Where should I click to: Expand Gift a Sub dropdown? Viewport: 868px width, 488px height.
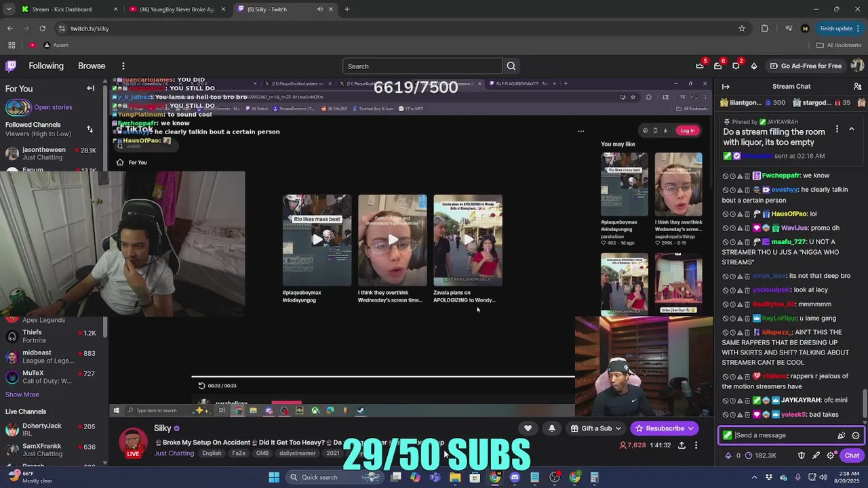[x=618, y=428]
